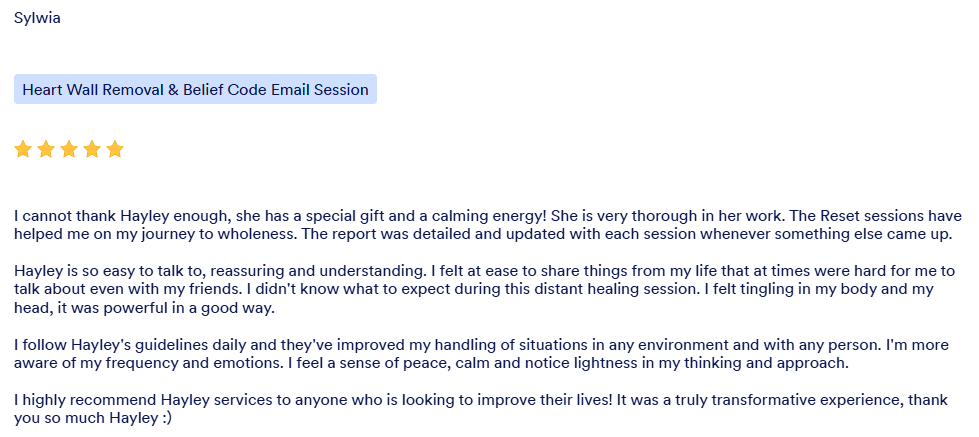
Task: Select the fifth (last) rating star
Action: pos(115,149)
